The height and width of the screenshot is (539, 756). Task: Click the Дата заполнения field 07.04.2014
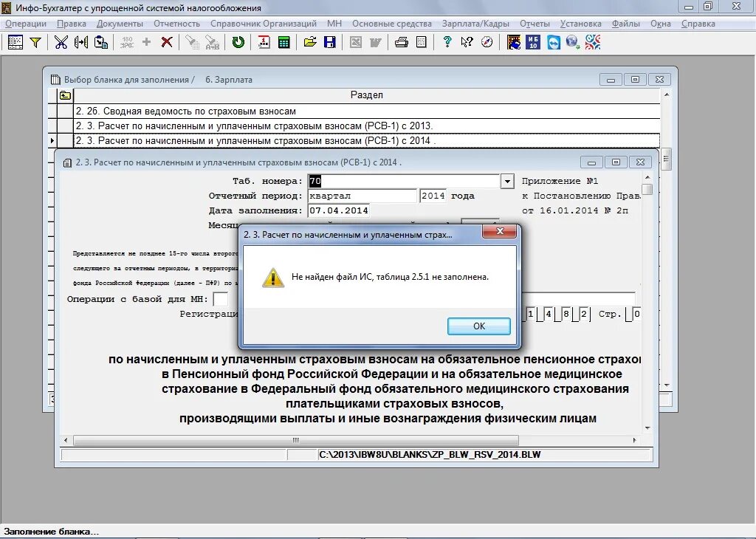[338, 210]
